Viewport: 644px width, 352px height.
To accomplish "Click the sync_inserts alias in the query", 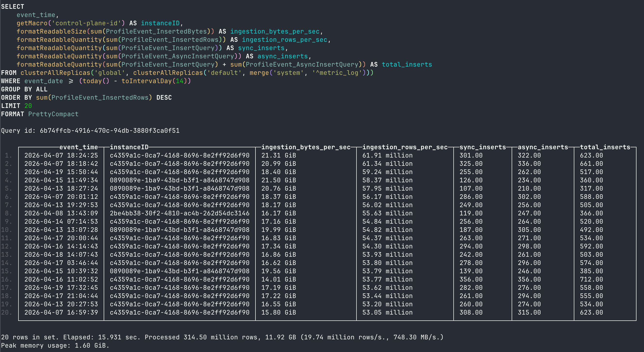I will click(261, 48).
